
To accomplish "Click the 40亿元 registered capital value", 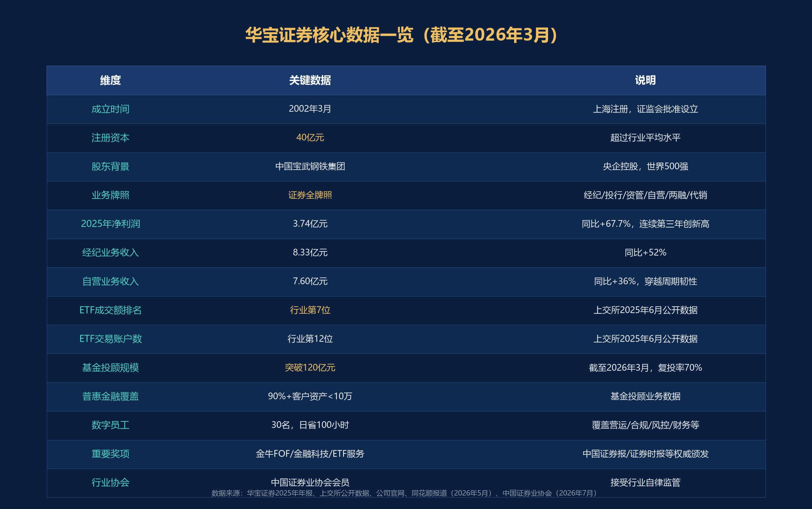I will [x=310, y=138].
